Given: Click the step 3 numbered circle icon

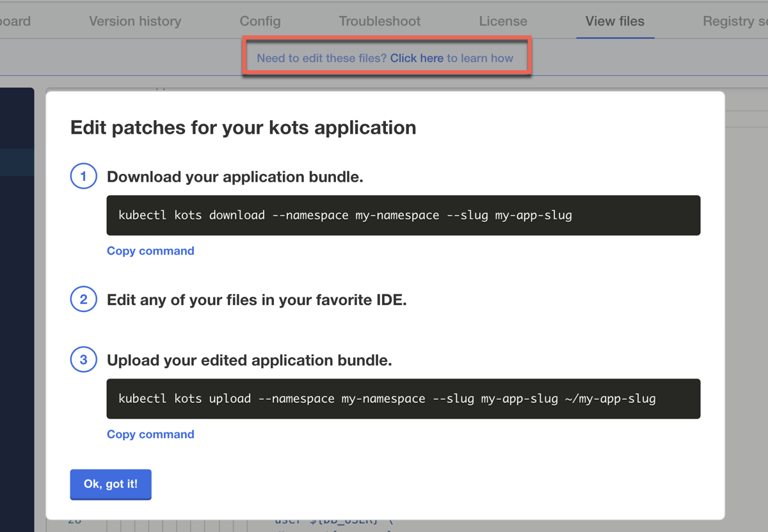Looking at the screenshot, I should click(83, 359).
